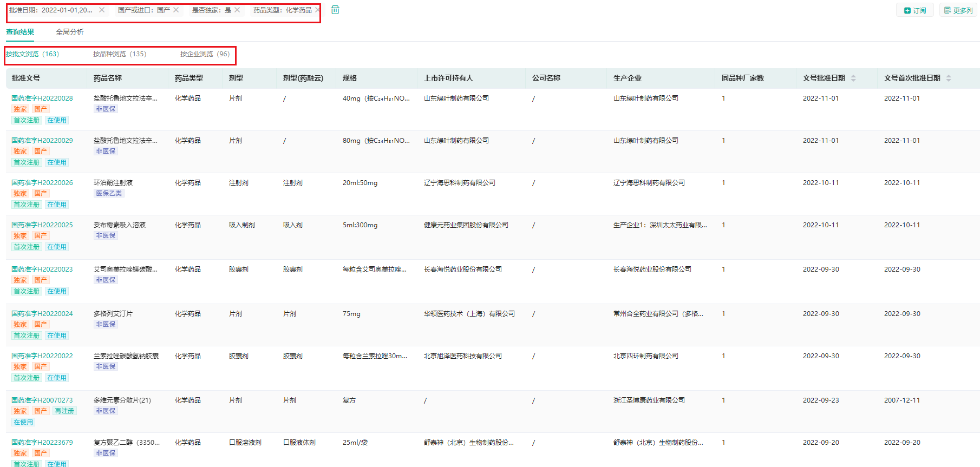Click the 再注册 tag on H20070273 row
This screenshot has height=467, width=980.
(64, 411)
